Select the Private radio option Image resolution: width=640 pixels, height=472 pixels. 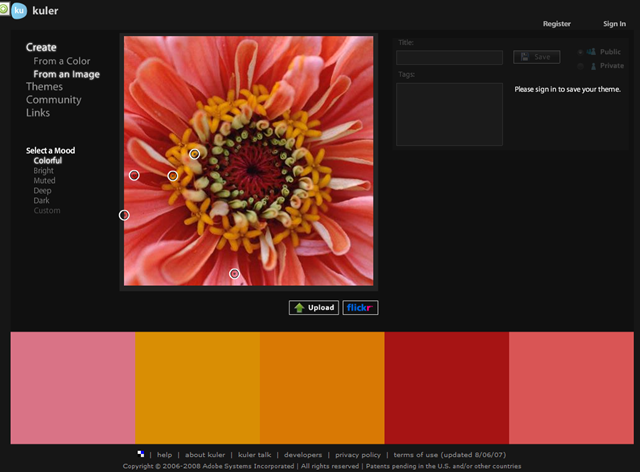[x=580, y=66]
